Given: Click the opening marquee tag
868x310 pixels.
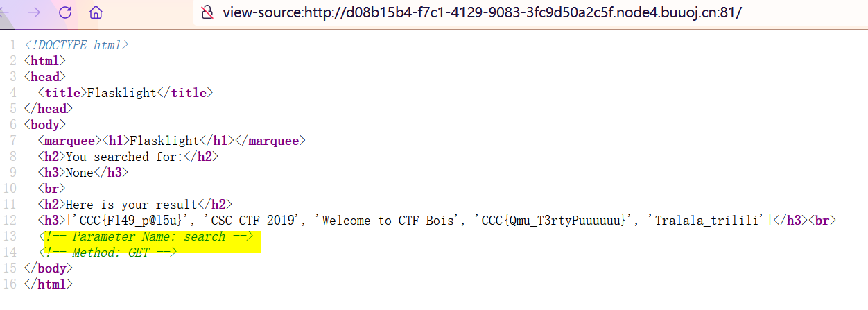Looking at the screenshot, I should (69, 141).
